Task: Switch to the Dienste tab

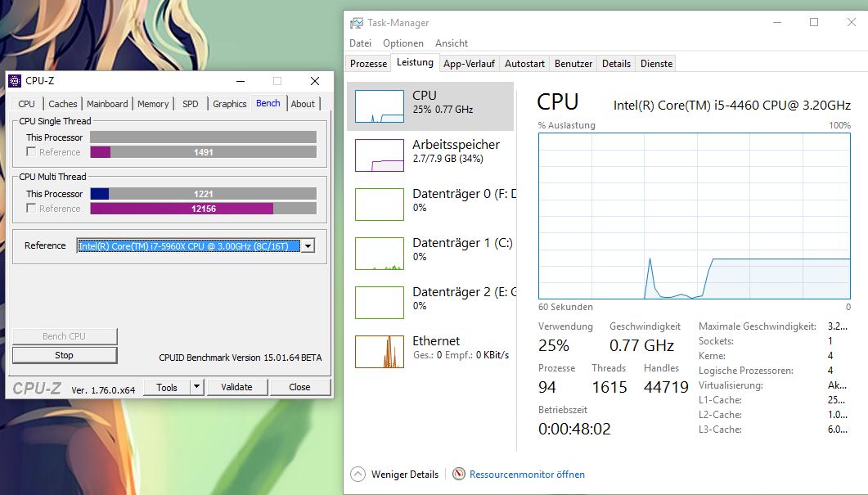Action: click(x=657, y=64)
